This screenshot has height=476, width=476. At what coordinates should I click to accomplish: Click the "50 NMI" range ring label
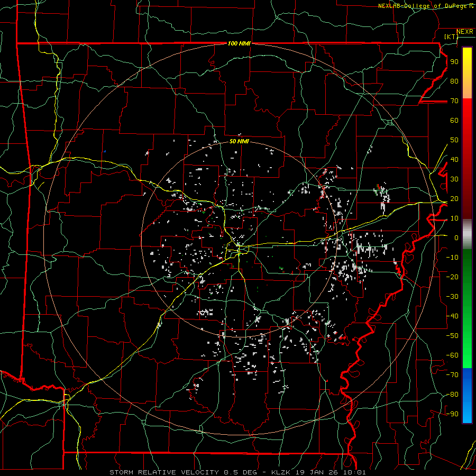239,141
